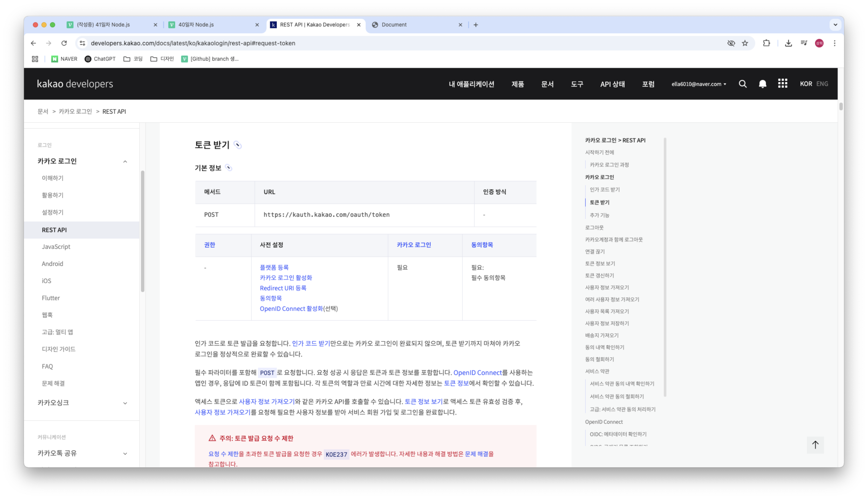Open the API 상태 menu
Image resolution: width=868 pixels, height=499 pixels.
(612, 84)
